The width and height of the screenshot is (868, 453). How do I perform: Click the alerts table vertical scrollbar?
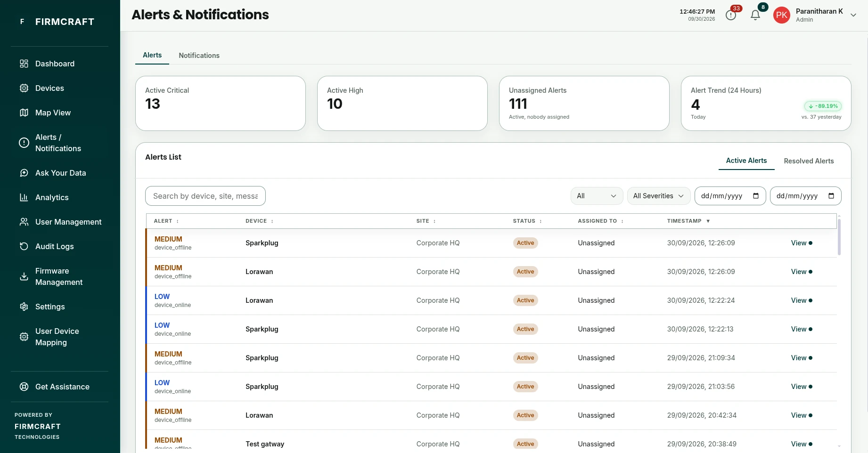(x=839, y=236)
